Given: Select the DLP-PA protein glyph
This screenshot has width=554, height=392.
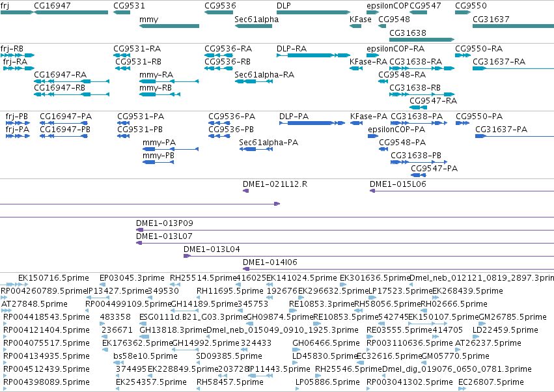Looking at the screenshot, I should pos(312,123).
